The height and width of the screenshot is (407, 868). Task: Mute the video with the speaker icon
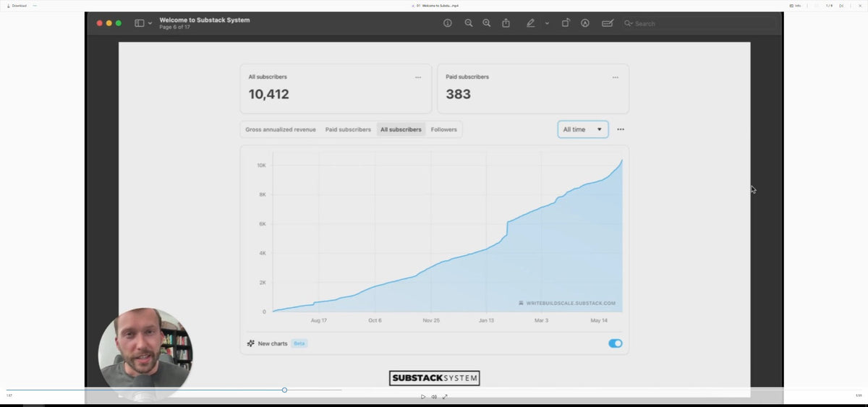pos(434,396)
